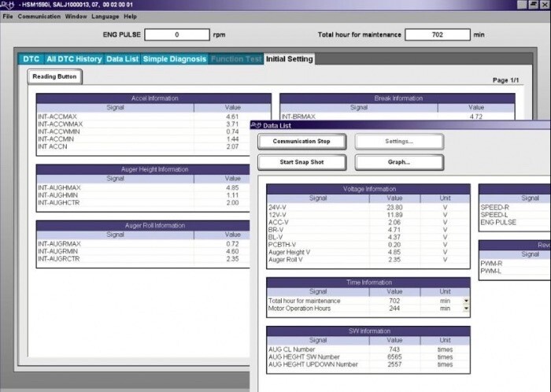Image resolution: width=551 pixels, height=392 pixels.
Task: Click the BR-V voltage row
Action: click(368, 230)
